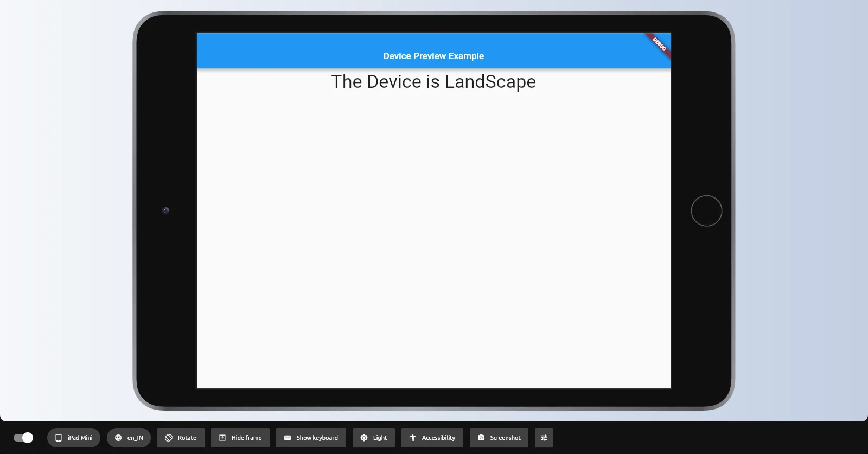Click the iPad front camera dot

tap(165, 210)
